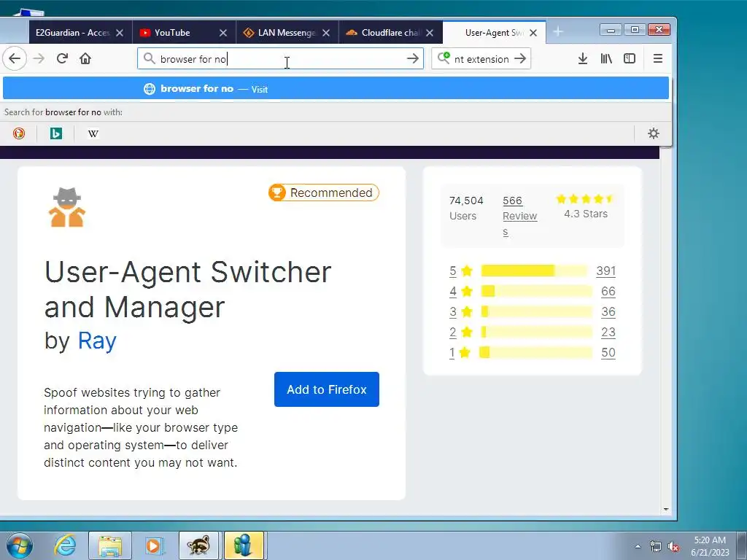
Task: Open the Firefox hamburger menu
Action: 658,58
